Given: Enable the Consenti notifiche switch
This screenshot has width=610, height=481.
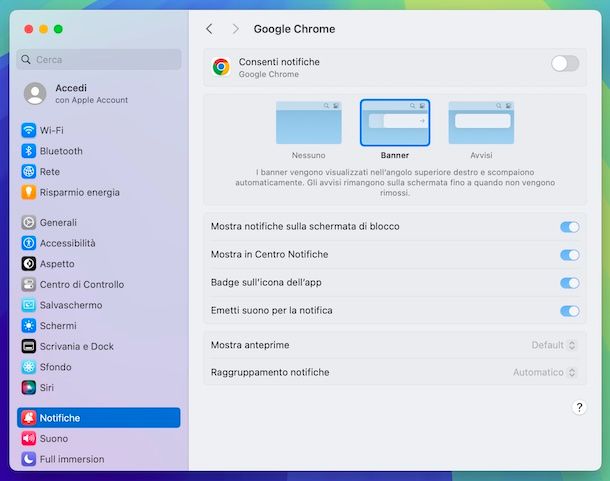Looking at the screenshot, I should pyautogui.click(x=564, y=64).
